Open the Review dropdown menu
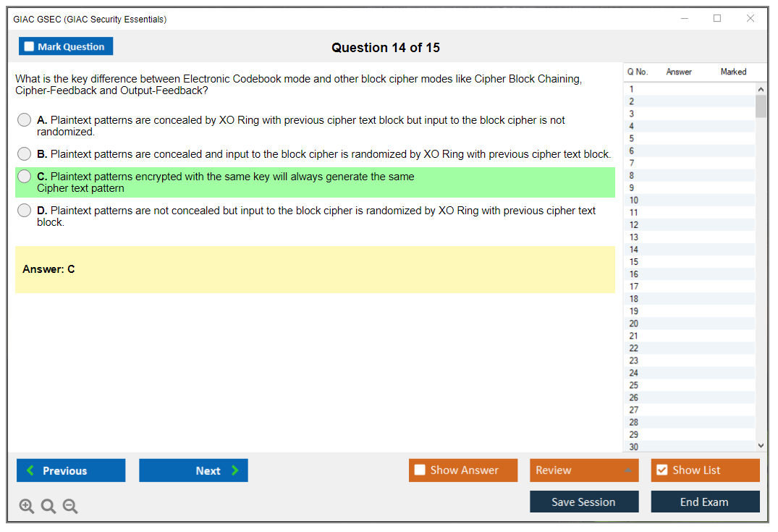The width and height of the screenshot is (778, 532). 584,470
